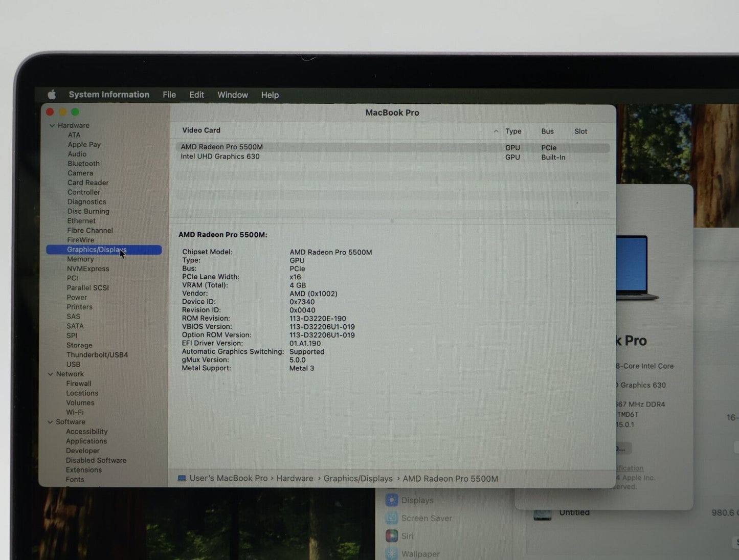739x560 pixels.
Task: Click AMD Radeon Pro 5500M in path bar
Action: [x=451, y=479]
